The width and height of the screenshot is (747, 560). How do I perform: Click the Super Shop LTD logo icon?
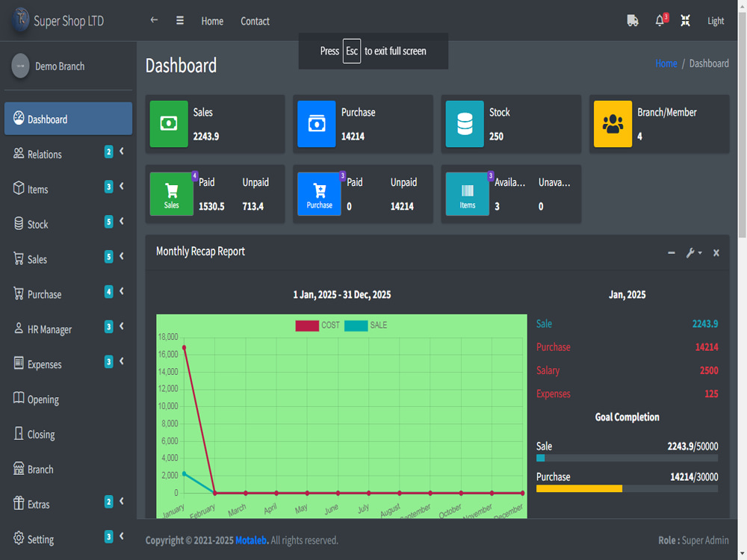[x=20, y=20]
